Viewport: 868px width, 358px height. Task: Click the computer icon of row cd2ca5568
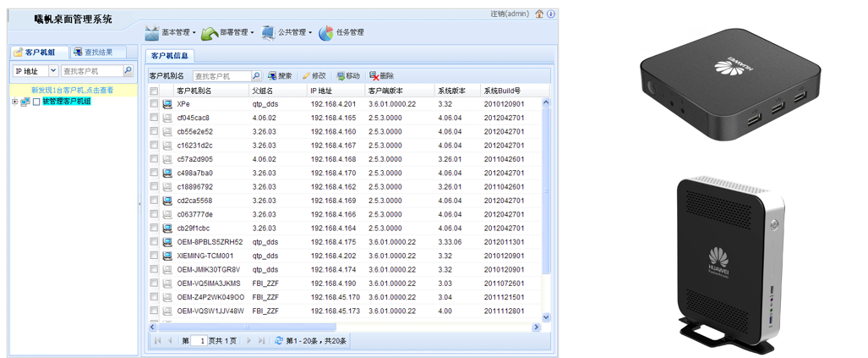(167, 201)
